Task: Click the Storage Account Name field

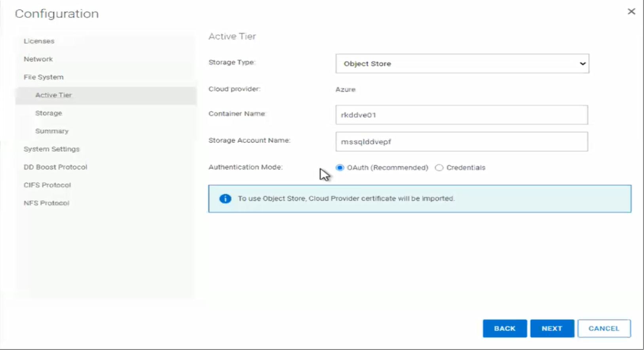Action: (462, 142)
